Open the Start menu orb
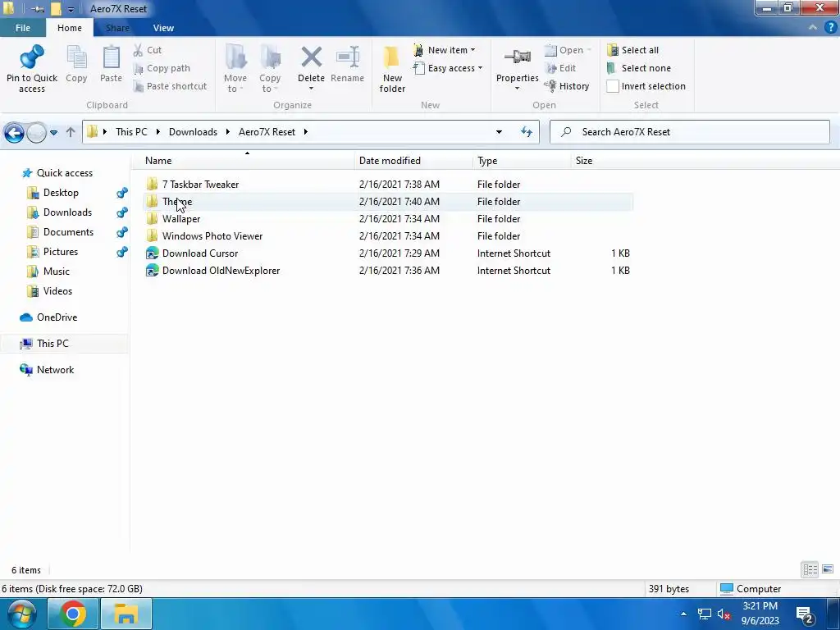Viewport: 840px width, 630px height. click(21, 614)
